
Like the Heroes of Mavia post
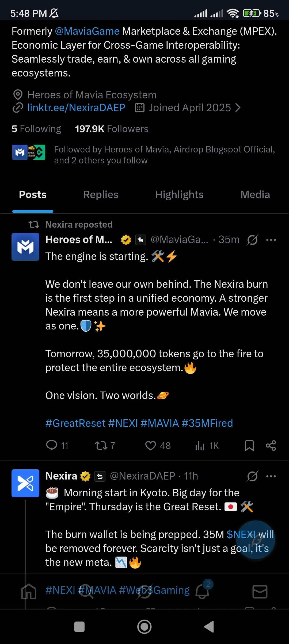pyautogui.click(x=150, y=446)
